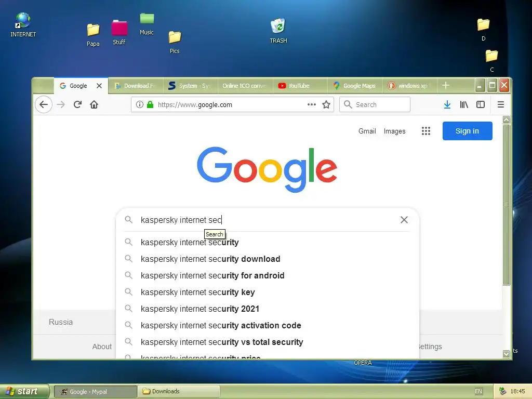Select the D folder on desktop

click(x=484, y=30)
